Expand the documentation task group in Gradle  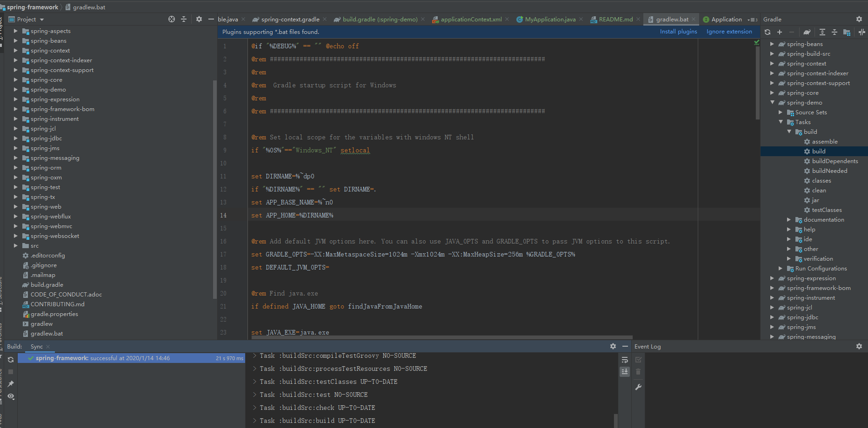pos(789,220)
